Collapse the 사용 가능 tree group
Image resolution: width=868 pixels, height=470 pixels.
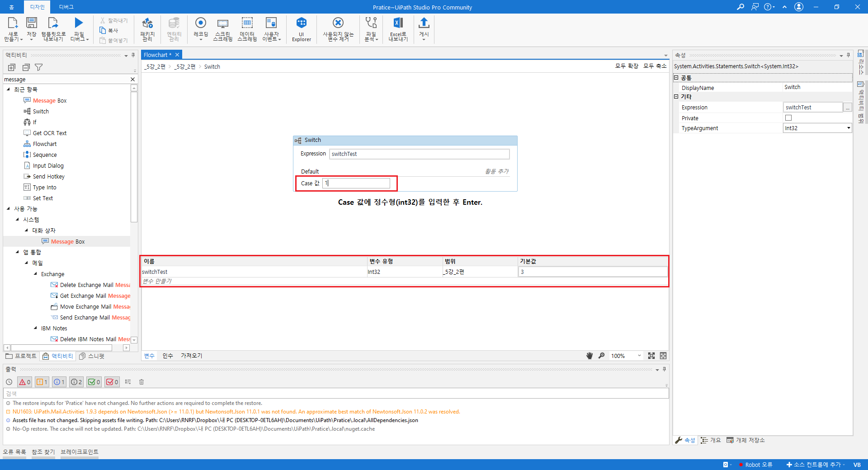click(8, 209)
